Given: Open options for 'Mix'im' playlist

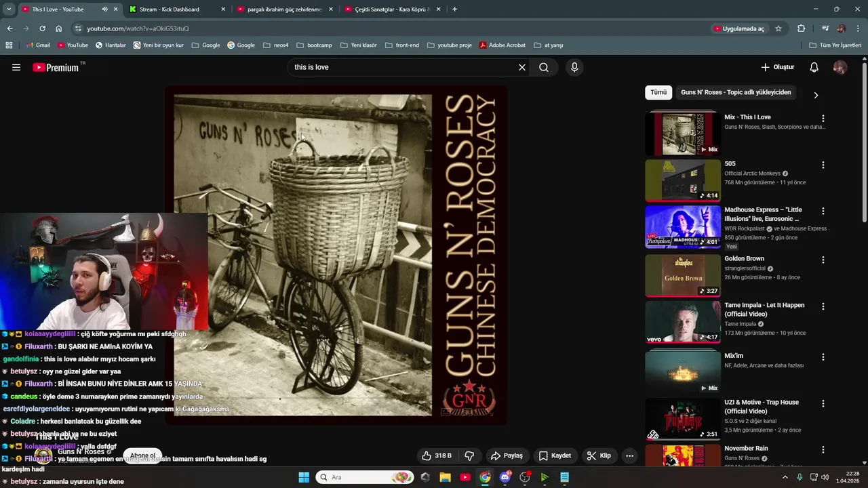Looking at the screenshot, I should [823, 357].
